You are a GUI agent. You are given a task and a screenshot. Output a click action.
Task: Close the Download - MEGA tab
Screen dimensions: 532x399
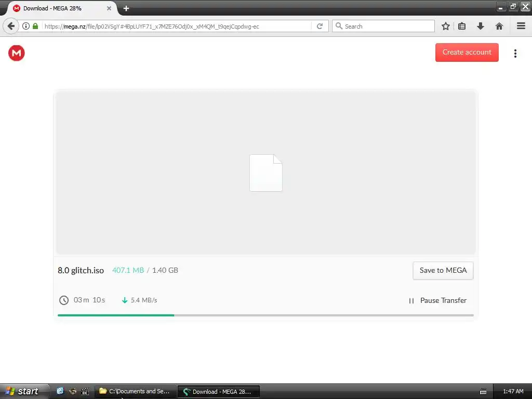[109, 8]
